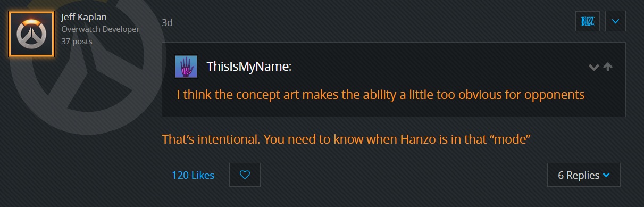Open ThisIsMyName's skeleton hand avatar
This screenshot has height=207, width=644.
tap(186, 67)
